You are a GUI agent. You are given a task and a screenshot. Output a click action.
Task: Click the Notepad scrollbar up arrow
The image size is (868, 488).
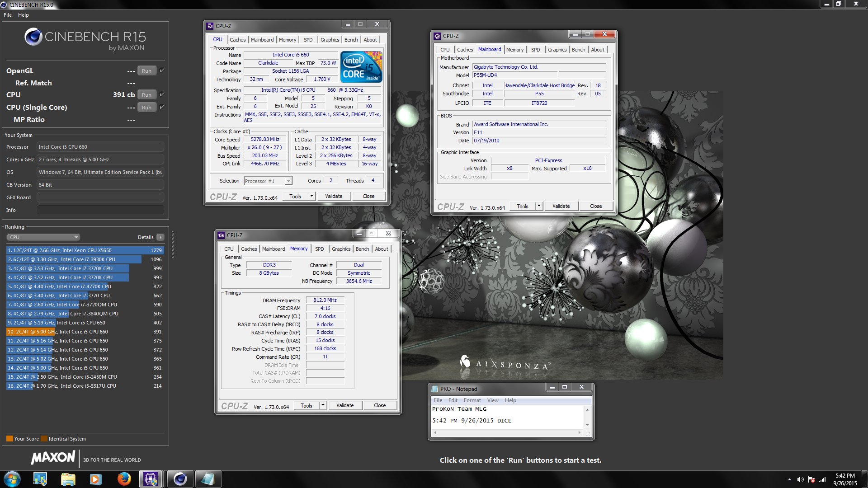587,409
